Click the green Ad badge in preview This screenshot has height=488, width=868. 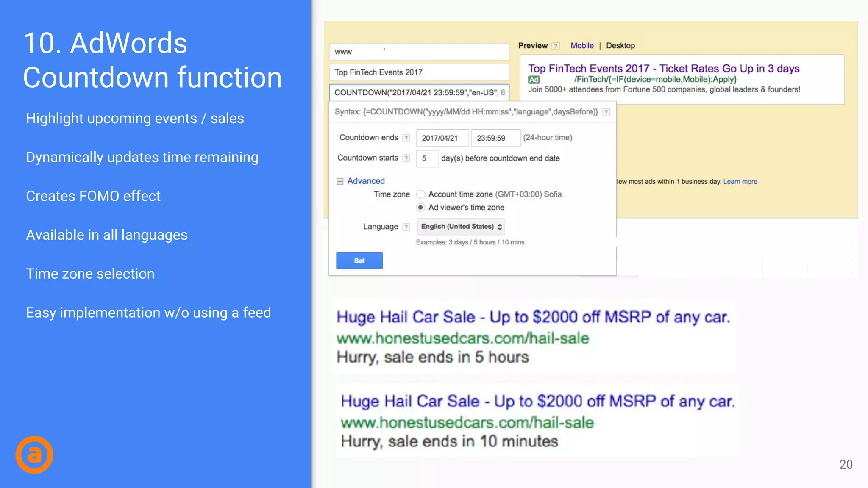[534, 80]
